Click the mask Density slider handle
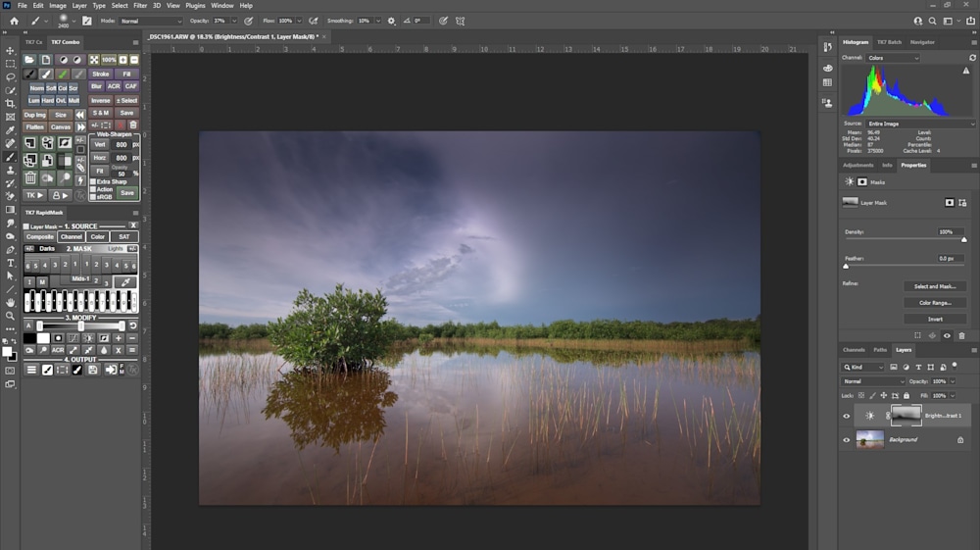 964,239
